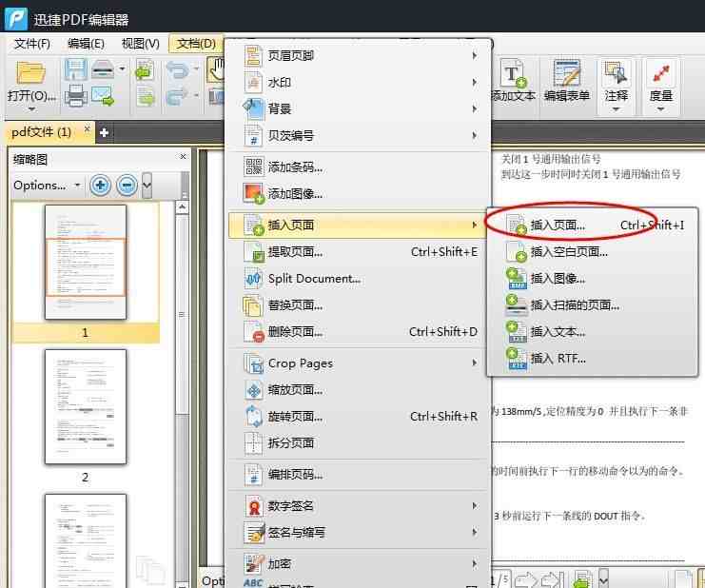Screen dimensions: 705x588
Task: Open 页眉页脚 submenu
Action: click(359, 56)
